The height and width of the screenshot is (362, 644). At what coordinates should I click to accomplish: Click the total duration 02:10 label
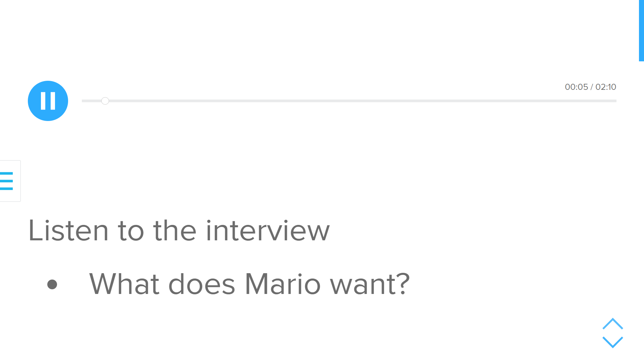[606, 87]
